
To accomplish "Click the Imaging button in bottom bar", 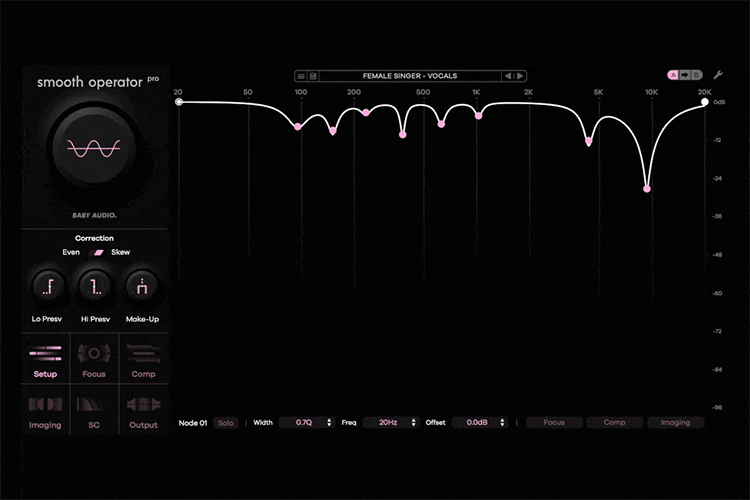I will 675,422.
